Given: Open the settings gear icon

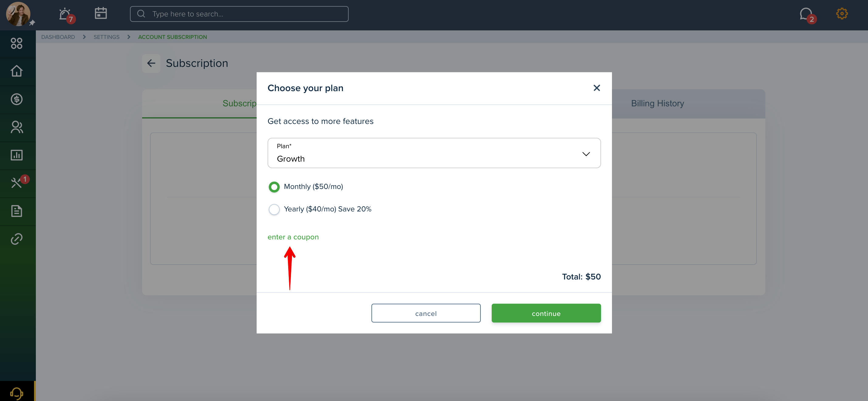Looking at the screenshot, I should click(x=842, y=13).
